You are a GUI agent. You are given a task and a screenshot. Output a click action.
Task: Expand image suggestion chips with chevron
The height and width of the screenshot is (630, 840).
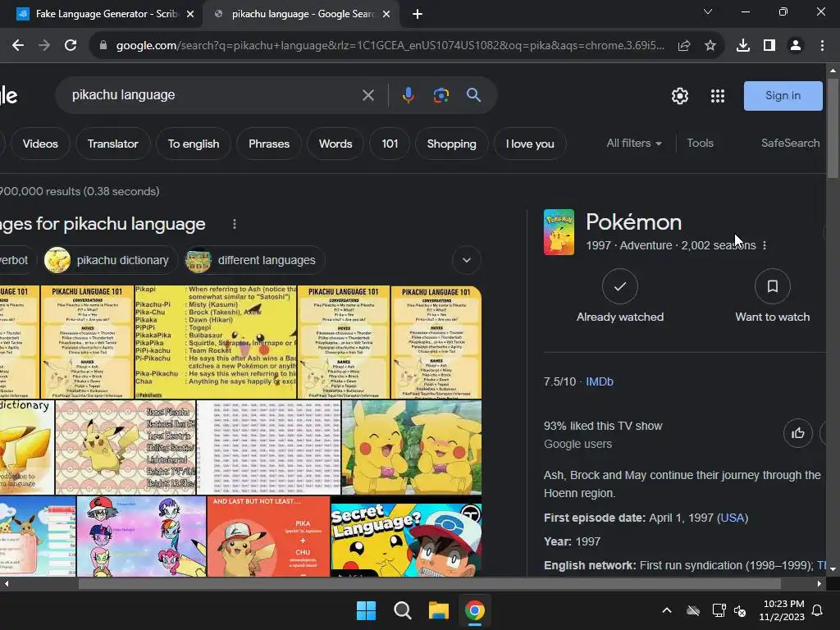(x=467, y=260)
